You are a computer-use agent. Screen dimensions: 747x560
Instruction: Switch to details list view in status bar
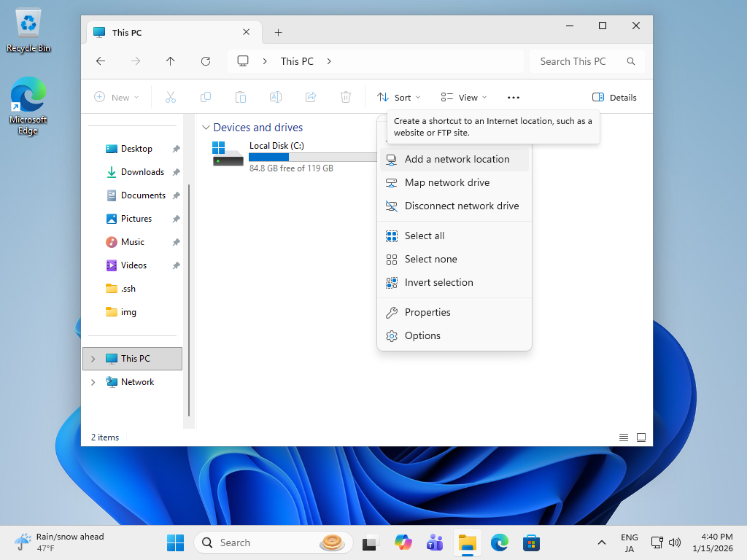point(624,437)
